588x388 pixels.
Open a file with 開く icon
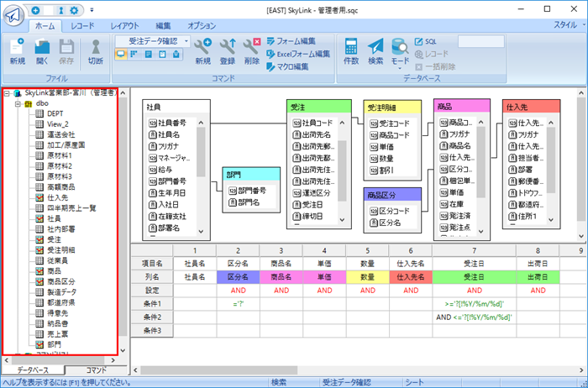pyautogui.click(x=42, y=51)
